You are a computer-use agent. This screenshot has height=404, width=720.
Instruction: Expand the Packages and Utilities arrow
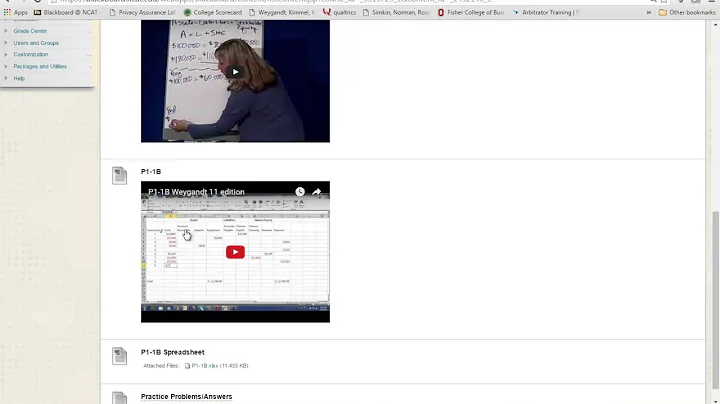pos(6,67)
